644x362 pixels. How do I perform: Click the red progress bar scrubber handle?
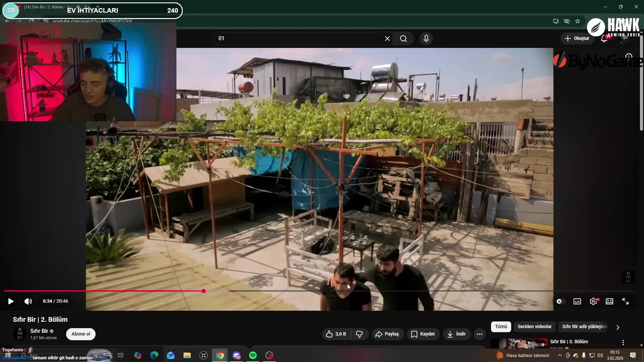(204, 291)
